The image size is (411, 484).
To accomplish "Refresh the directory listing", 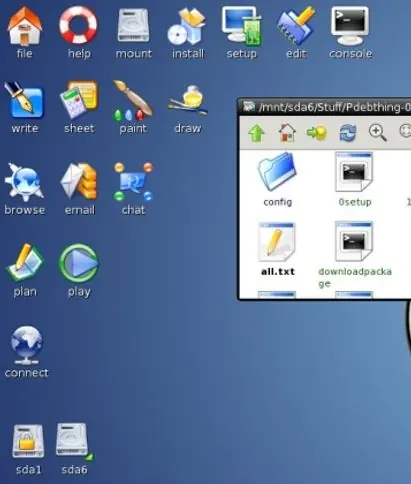I will pos(348,133).
